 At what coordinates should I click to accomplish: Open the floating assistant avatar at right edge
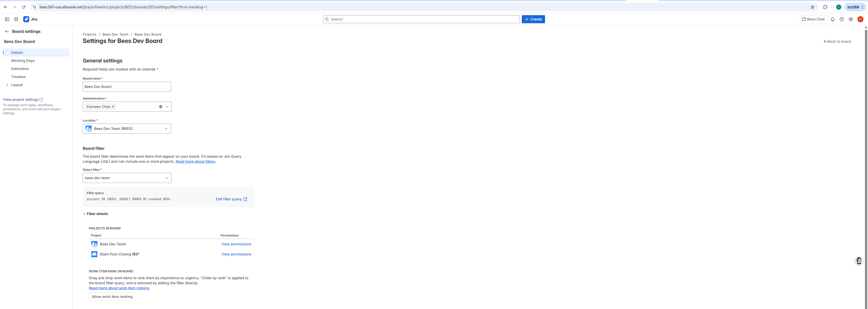859,260
